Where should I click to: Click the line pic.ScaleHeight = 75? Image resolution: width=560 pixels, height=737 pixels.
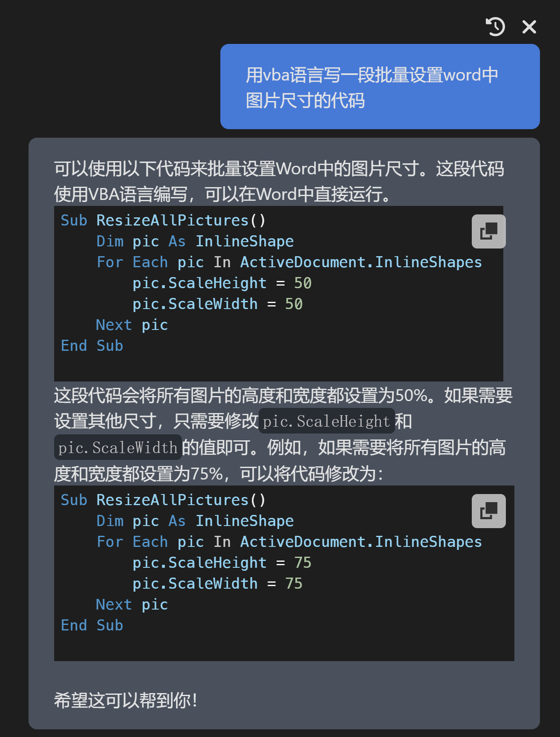(x=222, y=563)
